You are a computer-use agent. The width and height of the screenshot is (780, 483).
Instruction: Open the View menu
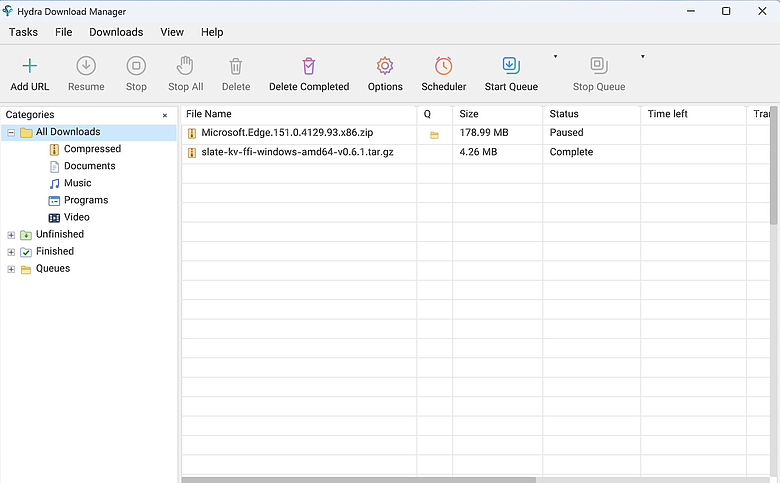[172, 32]
